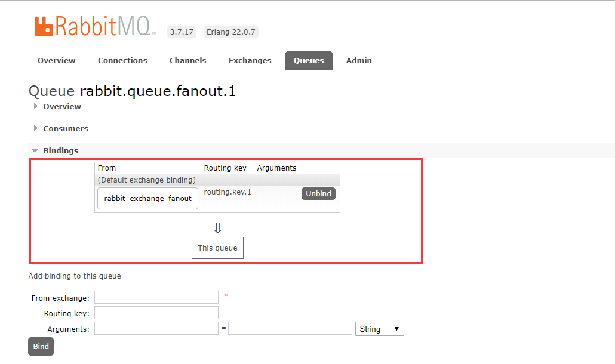Click the From column header
Viewport: 615px width, 364px height.
pyautogui.click(x=147, y=168)
